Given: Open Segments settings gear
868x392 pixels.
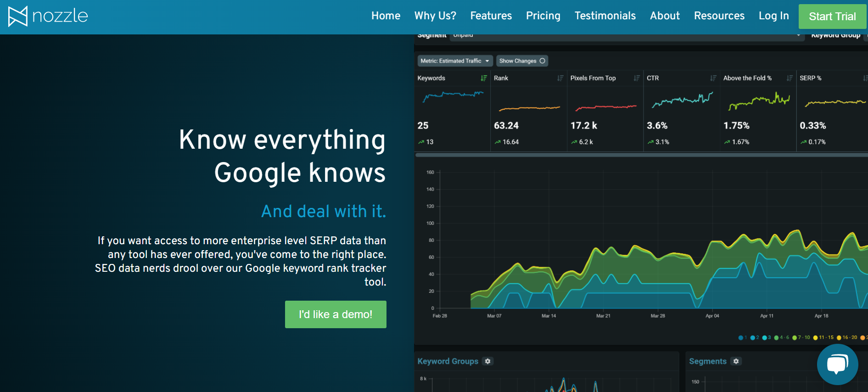Looking at the screenshot, I should pyautogui.click(x=736, y=361).
